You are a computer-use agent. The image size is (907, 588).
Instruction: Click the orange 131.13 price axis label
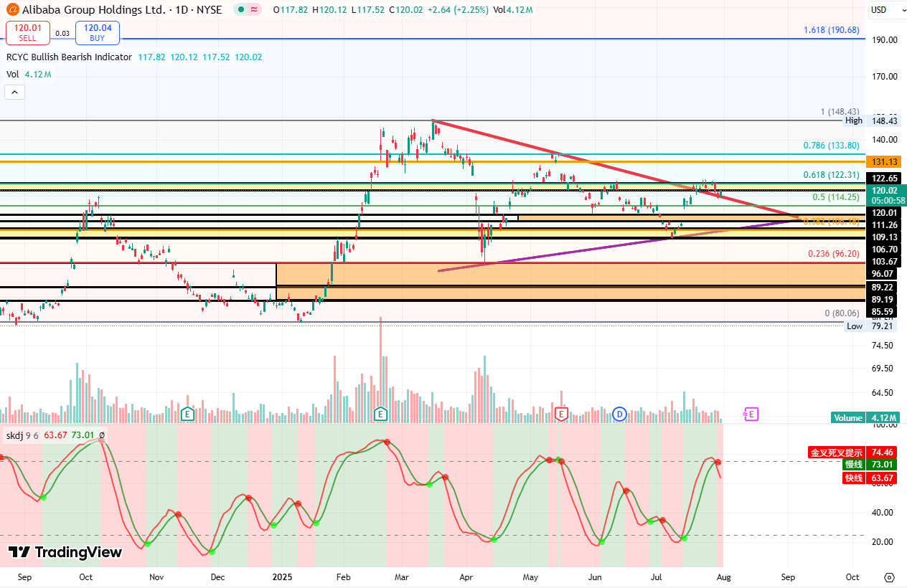(884, 162)
